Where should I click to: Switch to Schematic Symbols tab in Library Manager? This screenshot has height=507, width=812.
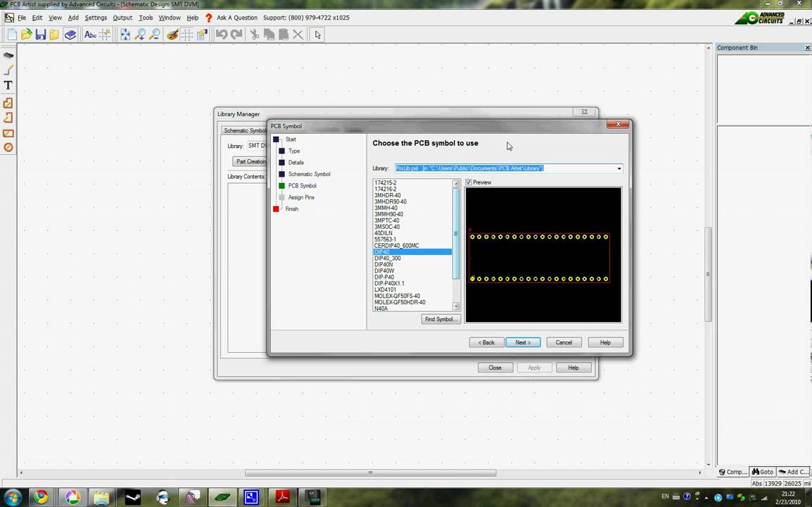[244, 131]
